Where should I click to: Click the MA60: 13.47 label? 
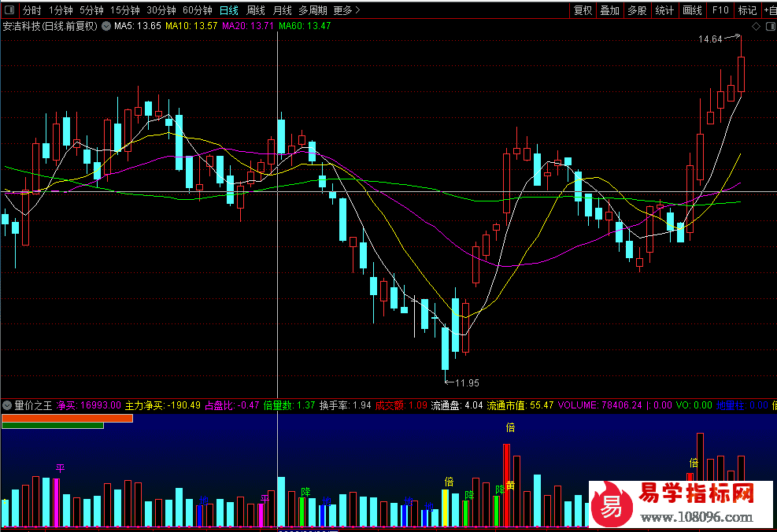tap(304, 26)
